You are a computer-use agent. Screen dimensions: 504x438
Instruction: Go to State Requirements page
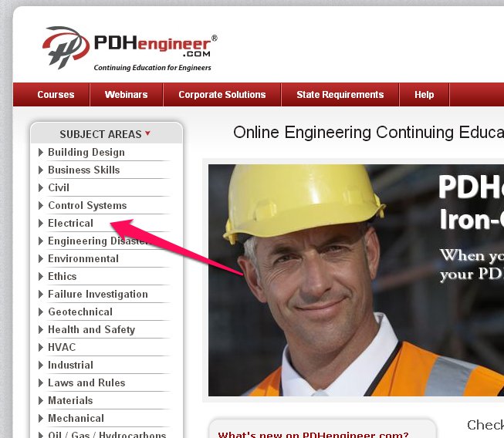tap(340, 94)
